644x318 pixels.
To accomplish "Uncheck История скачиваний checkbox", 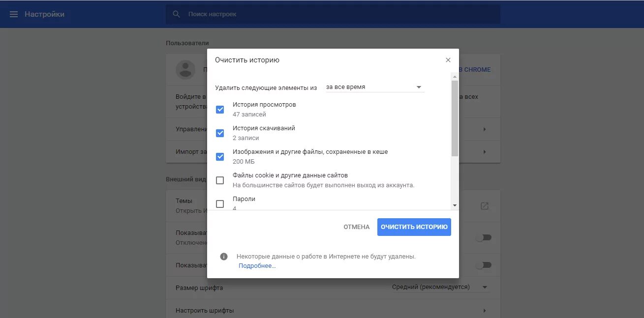I will tap(220, 133).
